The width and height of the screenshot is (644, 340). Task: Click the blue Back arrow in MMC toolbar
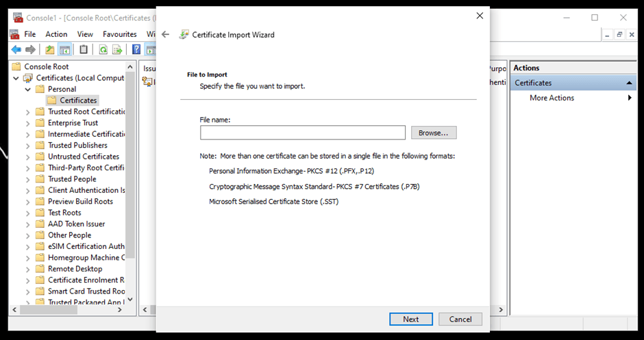[16, 50]
